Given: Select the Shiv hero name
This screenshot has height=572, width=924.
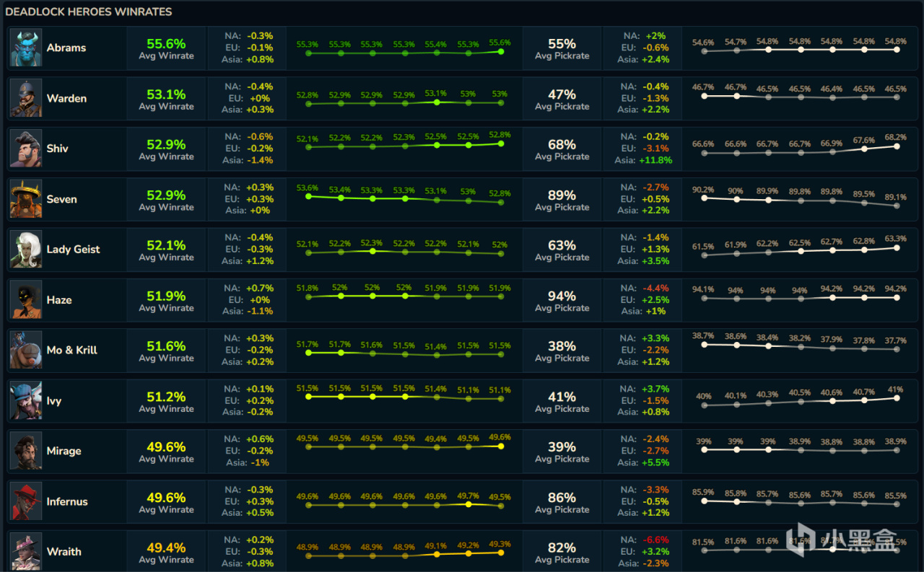Looking at the screenshot, I should [x=58, y=149].
